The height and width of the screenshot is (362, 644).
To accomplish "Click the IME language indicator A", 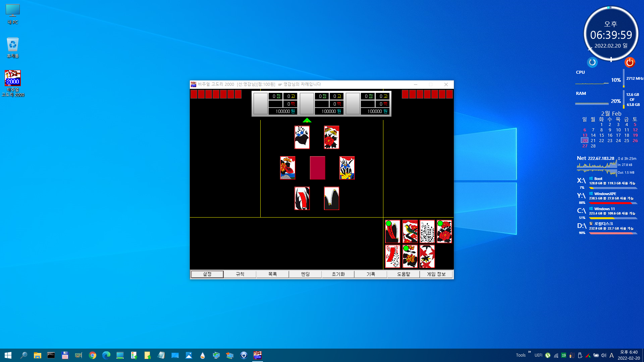I will point(611,355).
